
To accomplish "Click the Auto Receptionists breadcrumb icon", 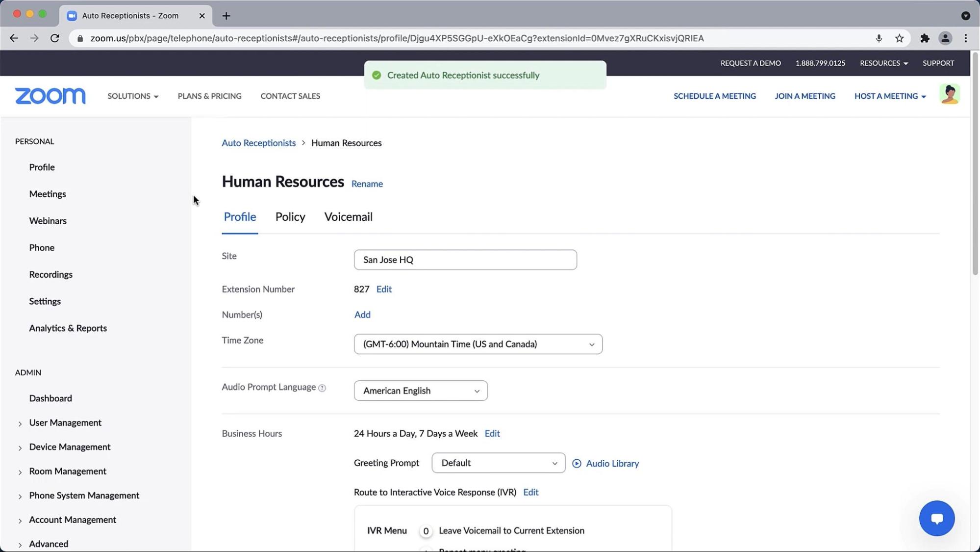I will pyautogui.click(x=258, y=142).
